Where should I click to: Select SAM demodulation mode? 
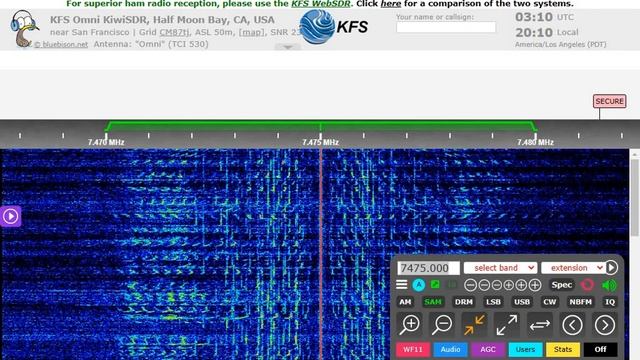coord(433,302)
